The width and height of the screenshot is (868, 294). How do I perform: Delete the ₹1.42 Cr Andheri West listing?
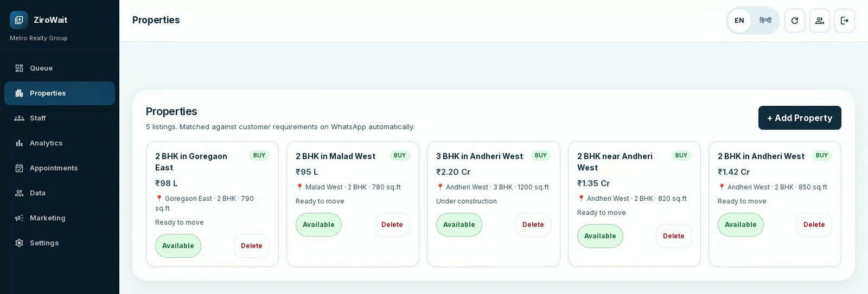(x=814, y=225)
